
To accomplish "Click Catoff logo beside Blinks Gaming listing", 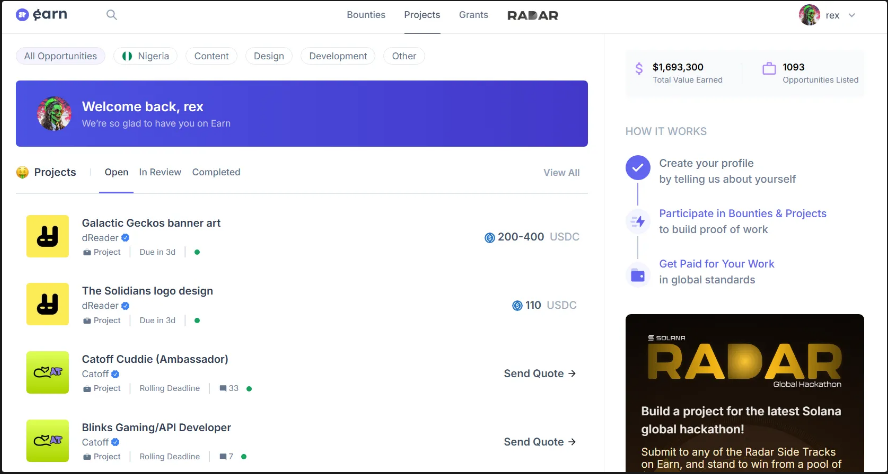I will pyautogui.click(x=47, y=441).
